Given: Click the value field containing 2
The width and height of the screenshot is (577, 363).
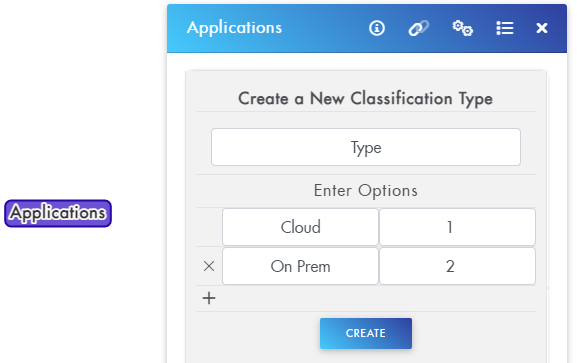Looking at the screenshot, I should 457,266.
